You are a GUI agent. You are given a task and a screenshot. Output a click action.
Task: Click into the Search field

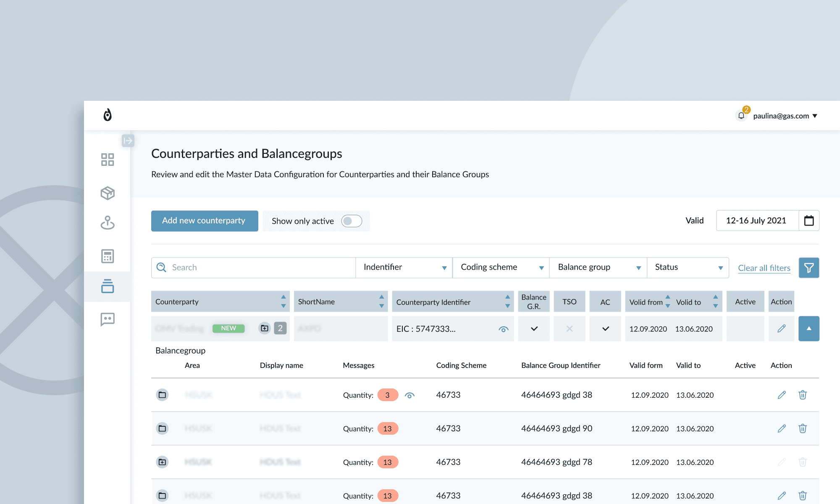click(253, 268)
